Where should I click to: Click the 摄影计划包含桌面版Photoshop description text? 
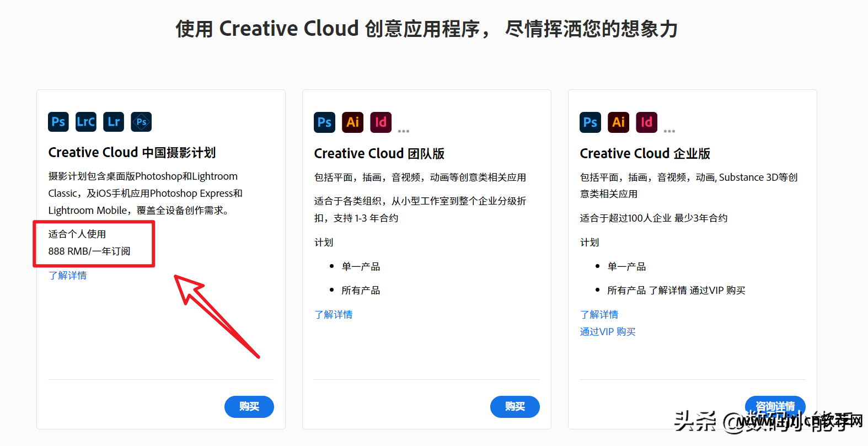pyautogui.click(x=146, y=193)
